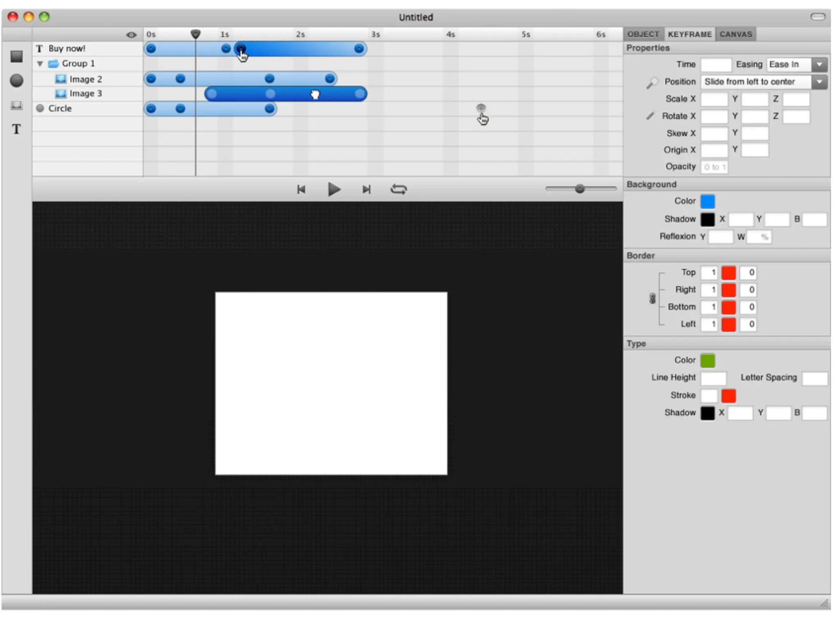Select the Buy now! text layer

tap(67, 49)
